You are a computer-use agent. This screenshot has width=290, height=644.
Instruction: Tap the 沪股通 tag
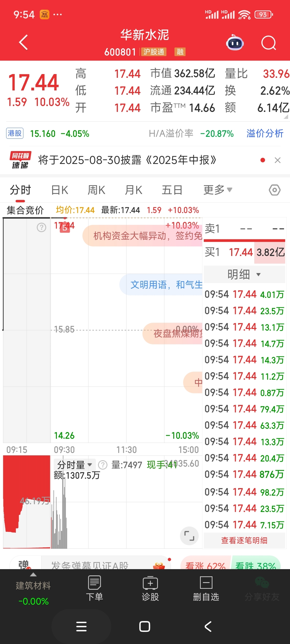(154, 52)
